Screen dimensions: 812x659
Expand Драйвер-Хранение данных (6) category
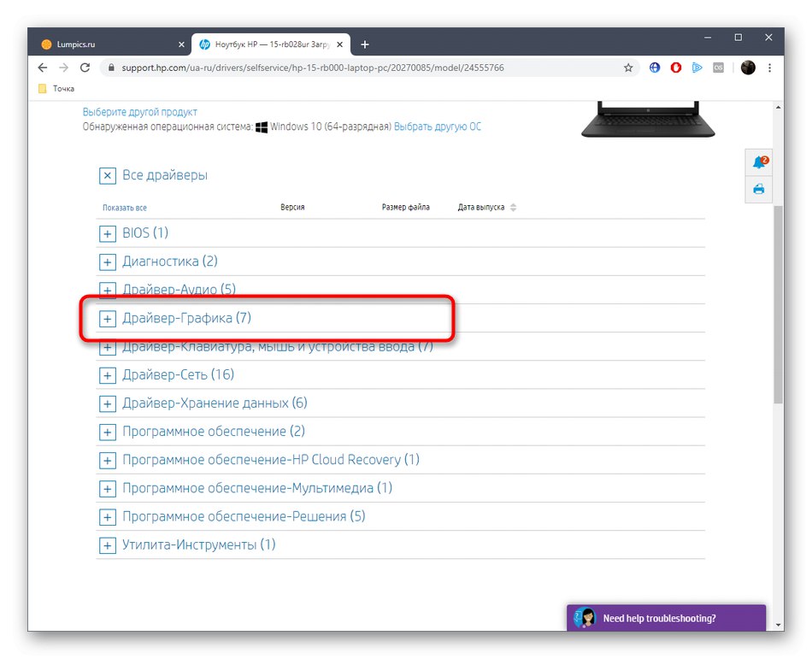pos(107,403)
